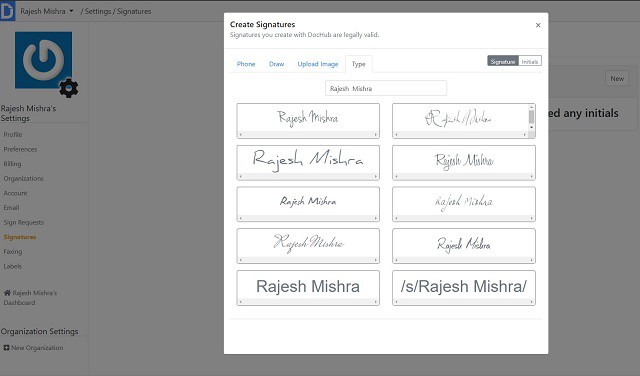640x376 pixels.
Task: Toggle to Initials mode
Action: click(x=530, y=61)
